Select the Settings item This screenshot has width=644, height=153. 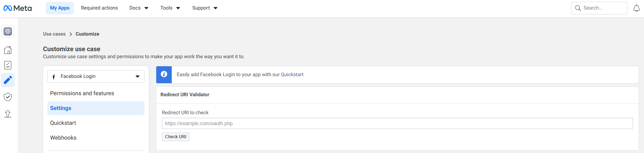(96, 108)
